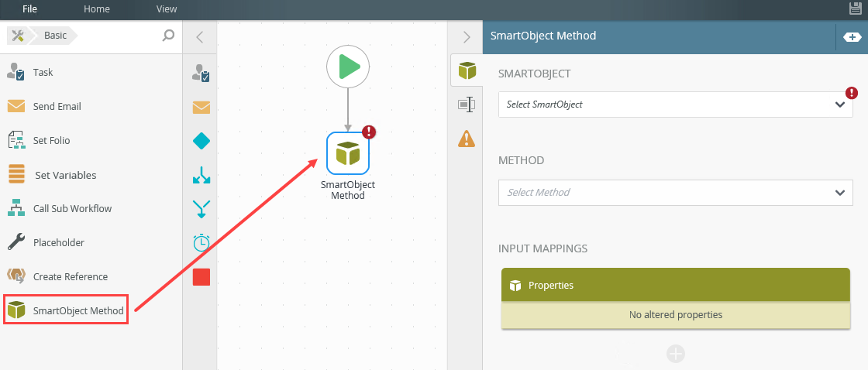Image resolution: width=868 pixels, height=370 pixels.
Task: Click the SmartObject field error badge
Action: pyautogui.click(x=852, y=93)
